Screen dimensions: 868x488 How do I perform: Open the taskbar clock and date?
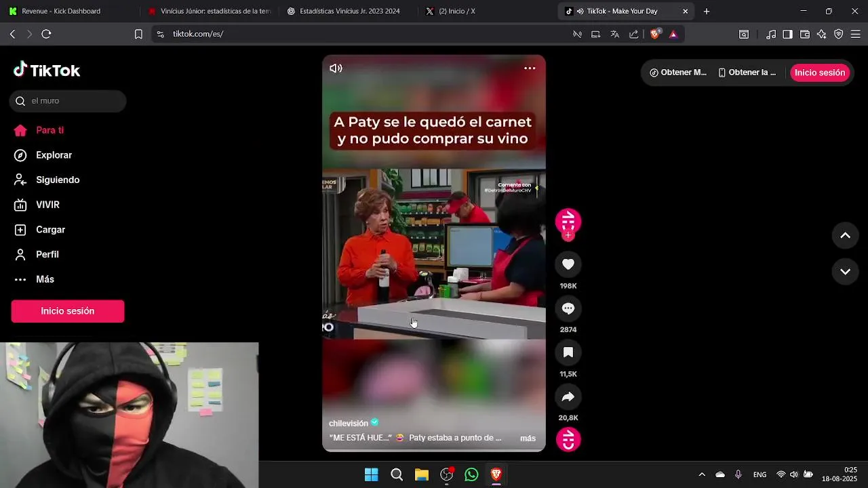point(840,474)
